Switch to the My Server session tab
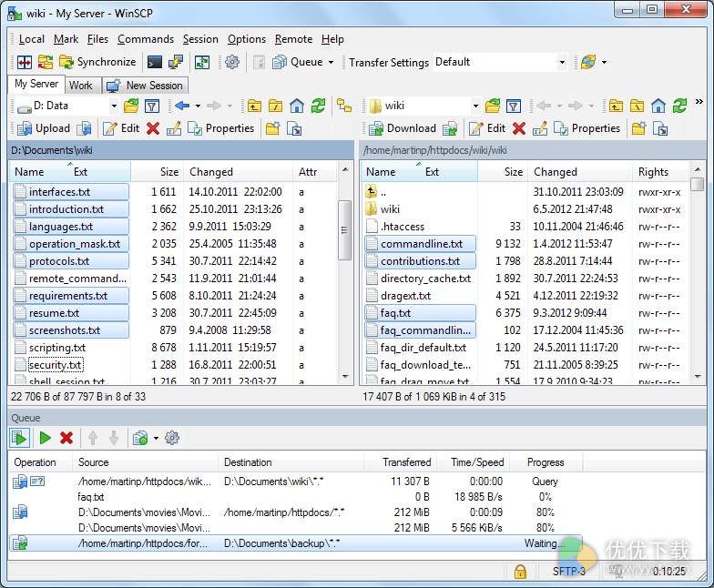Image resolution: width=714 pixels, height=588 pixels. (x=36, y=84)
